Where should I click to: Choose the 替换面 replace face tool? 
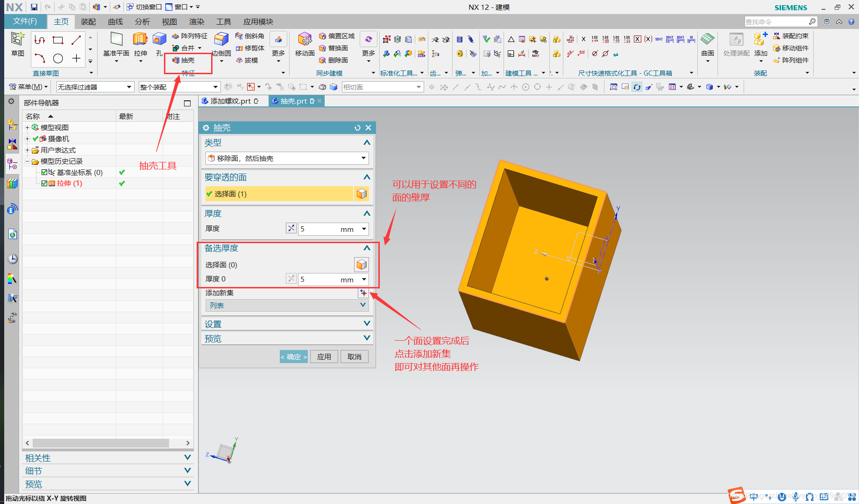pyautogui.click(x=334, y=48)
